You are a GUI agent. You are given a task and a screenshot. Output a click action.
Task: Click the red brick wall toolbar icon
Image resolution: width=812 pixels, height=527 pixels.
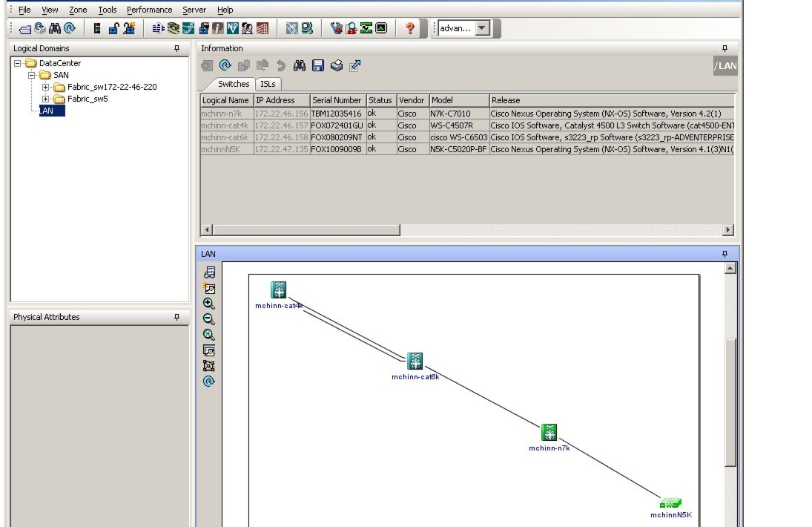pyautogui.click(x=263, y=28)
